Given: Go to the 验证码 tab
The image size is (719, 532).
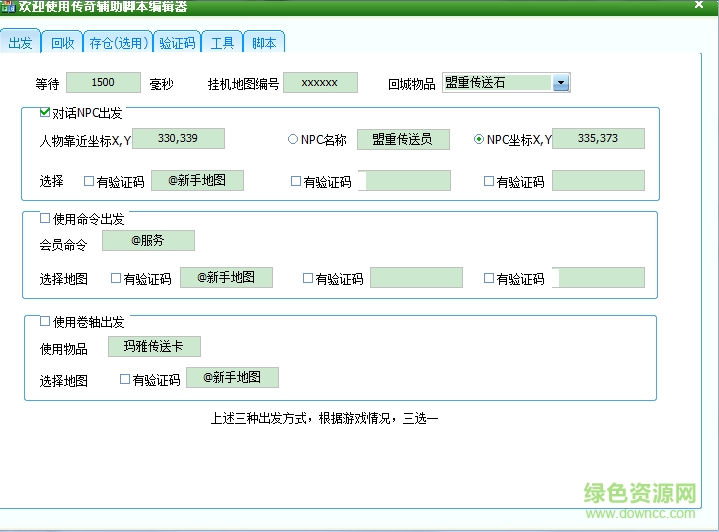Looking at the screenshot, I should click(177, 42).
